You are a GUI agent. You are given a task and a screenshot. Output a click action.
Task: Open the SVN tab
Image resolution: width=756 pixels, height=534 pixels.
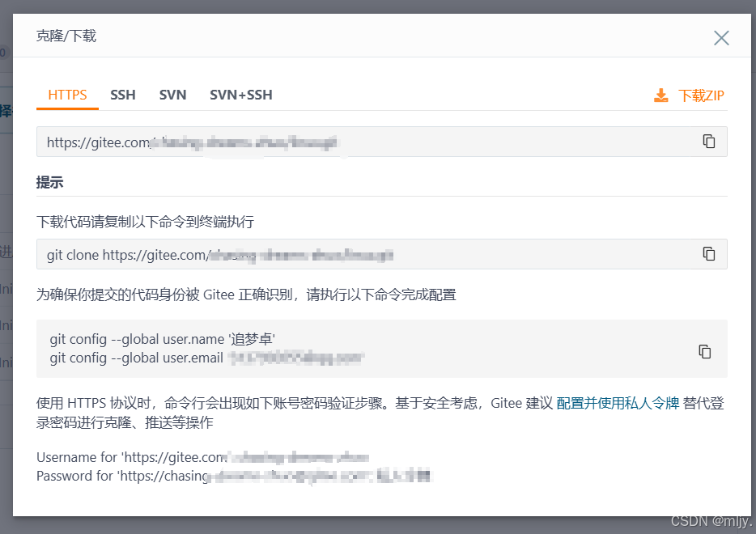tap(172, 95)
